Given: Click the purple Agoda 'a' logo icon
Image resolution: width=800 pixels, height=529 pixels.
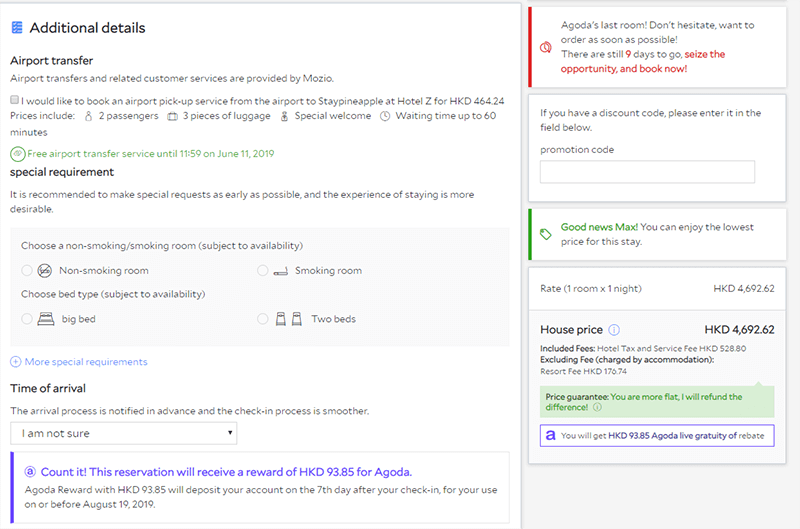Looking at the screenshot, I should 551,436.
